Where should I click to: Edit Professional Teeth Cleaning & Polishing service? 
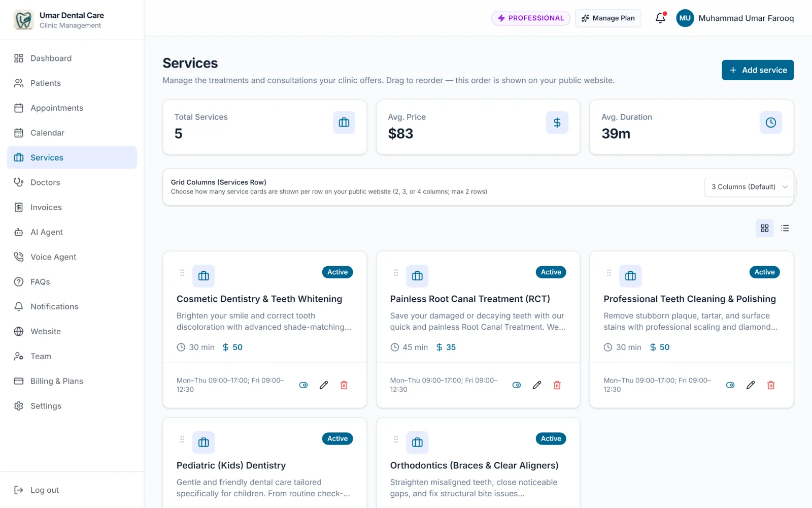(x=751, y=385)
